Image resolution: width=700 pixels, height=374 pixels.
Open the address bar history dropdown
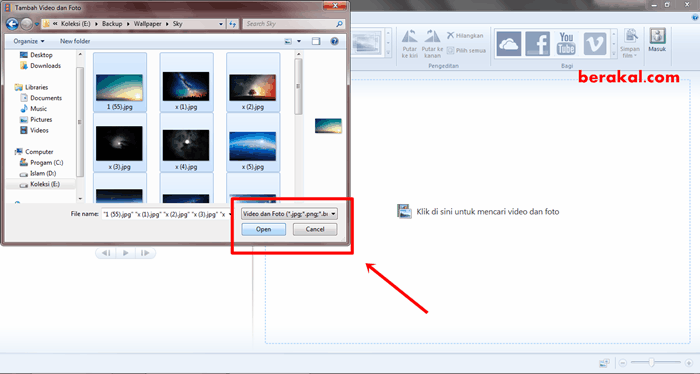221,24
